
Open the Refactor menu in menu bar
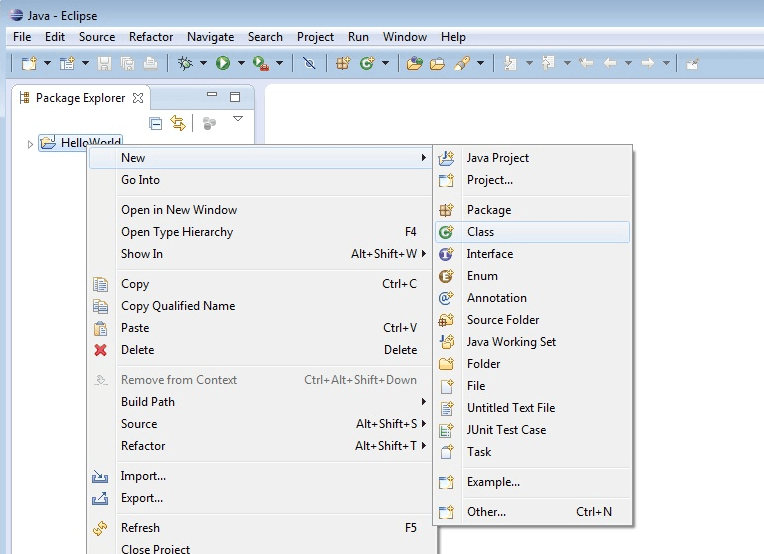coord(151,37)
